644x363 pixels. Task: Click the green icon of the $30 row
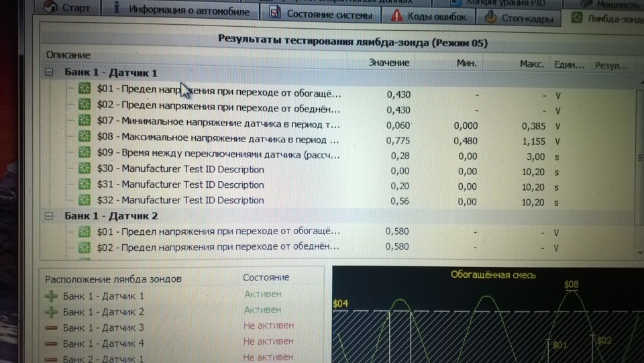(x=85, y=168)
